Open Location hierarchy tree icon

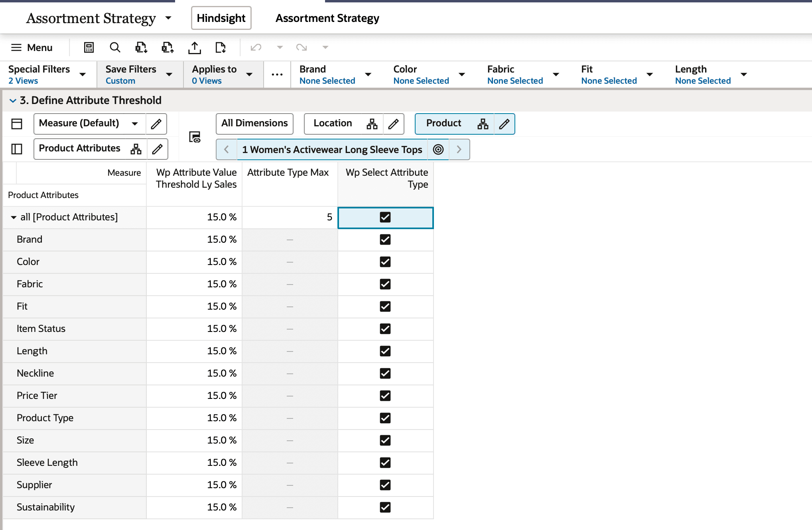tap(372, 124)
